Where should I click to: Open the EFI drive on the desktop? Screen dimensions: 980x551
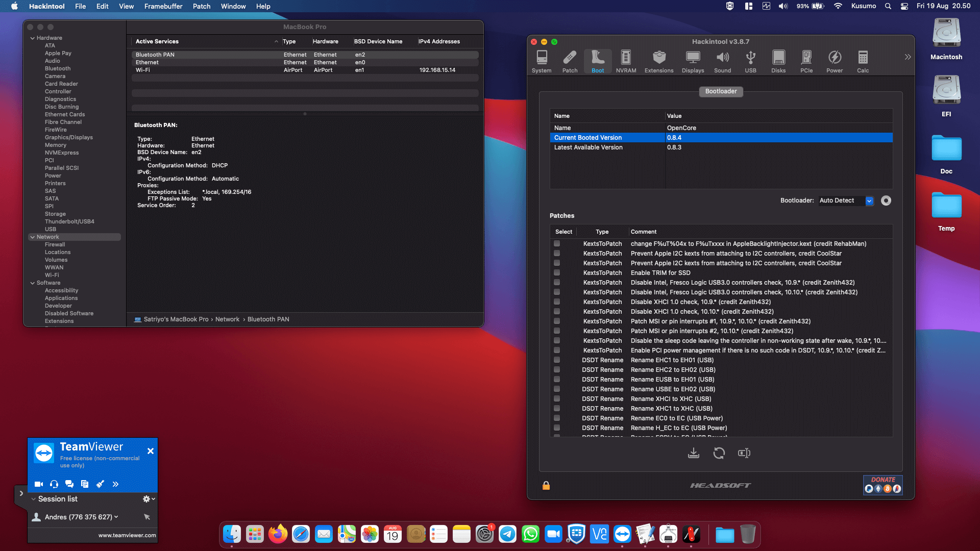(946, 95)
